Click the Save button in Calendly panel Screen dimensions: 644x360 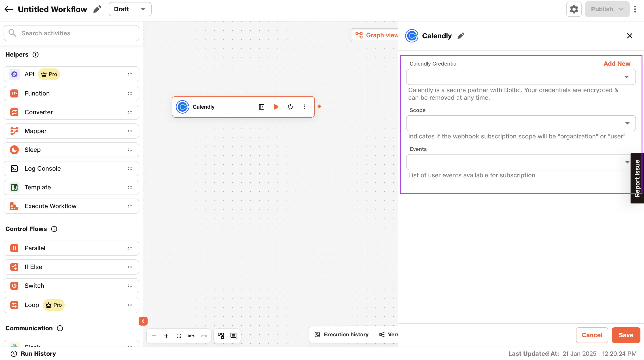626,335
